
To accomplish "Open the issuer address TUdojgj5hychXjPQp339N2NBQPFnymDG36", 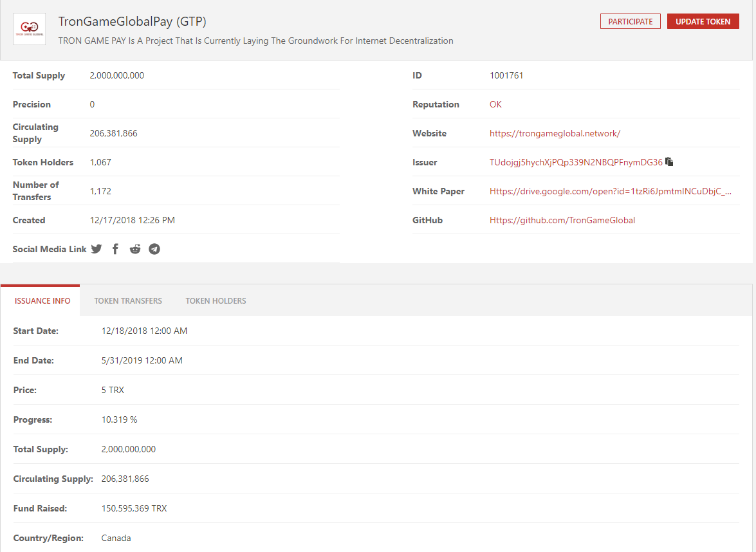I will point(576,163).
